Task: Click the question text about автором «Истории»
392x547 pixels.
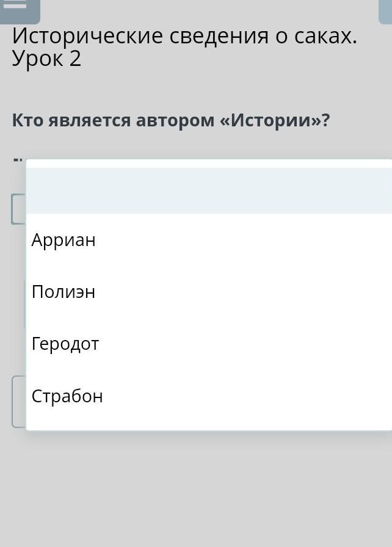Action: click(x=171, y=120)
